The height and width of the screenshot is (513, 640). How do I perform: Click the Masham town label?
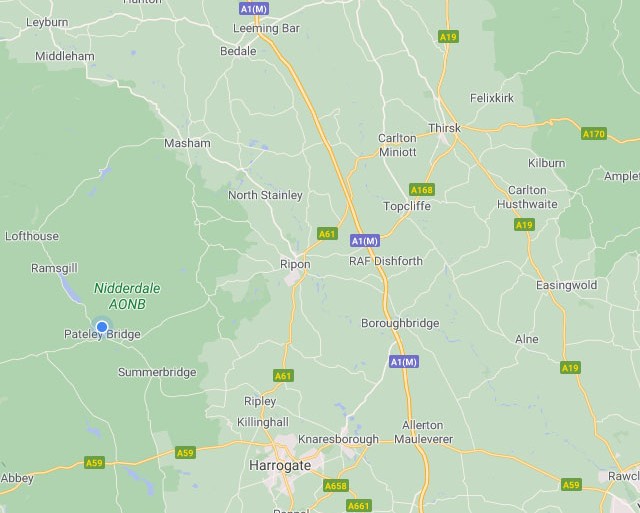click(187, 143)
